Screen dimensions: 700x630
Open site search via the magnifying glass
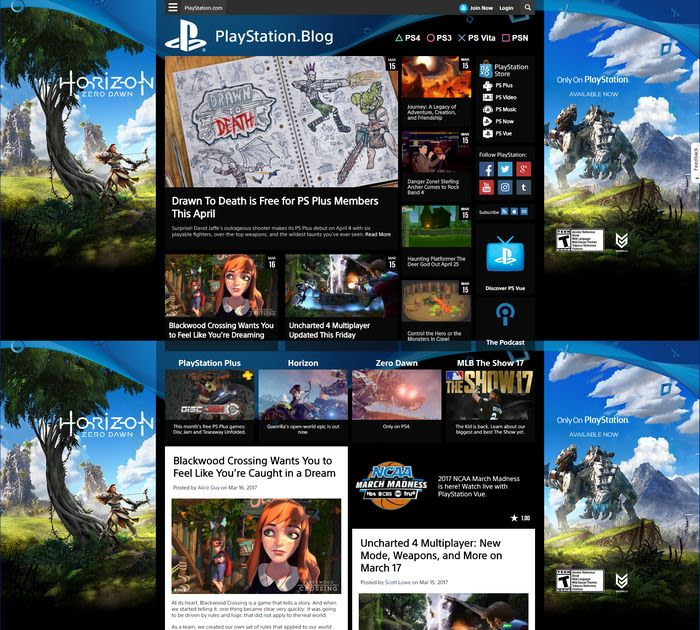(x=528, y=7)
